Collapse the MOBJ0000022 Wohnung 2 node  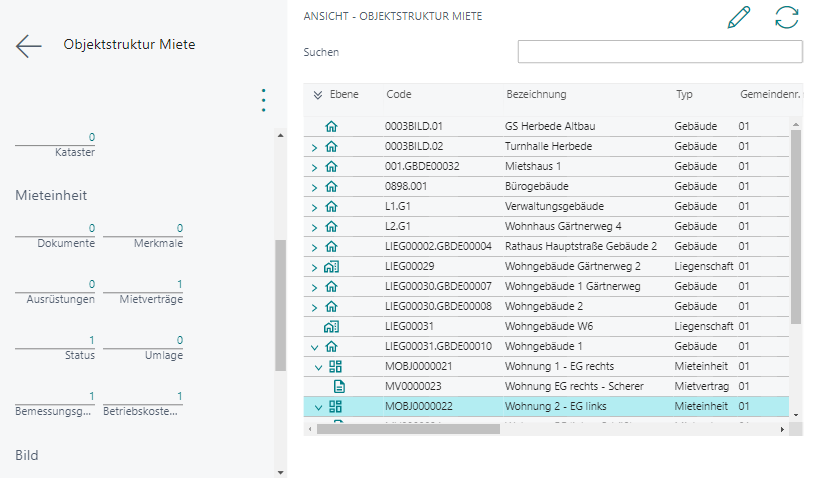(x=319, y=407)
